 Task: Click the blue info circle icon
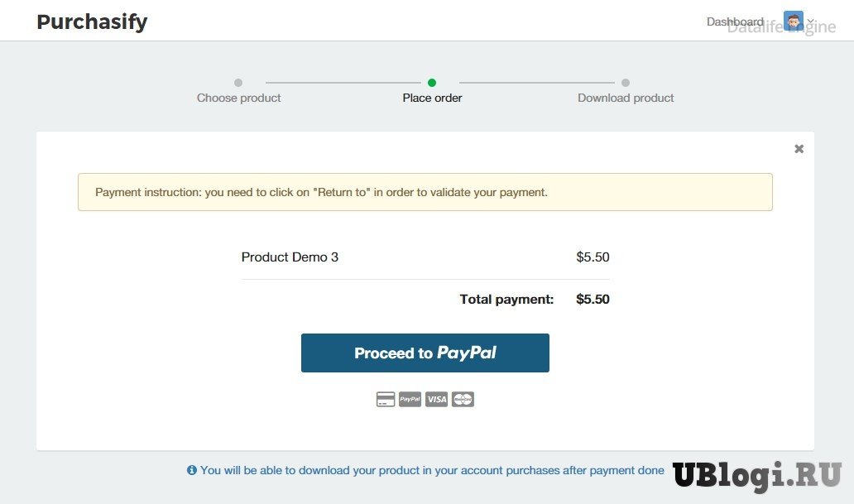[192, 470]
